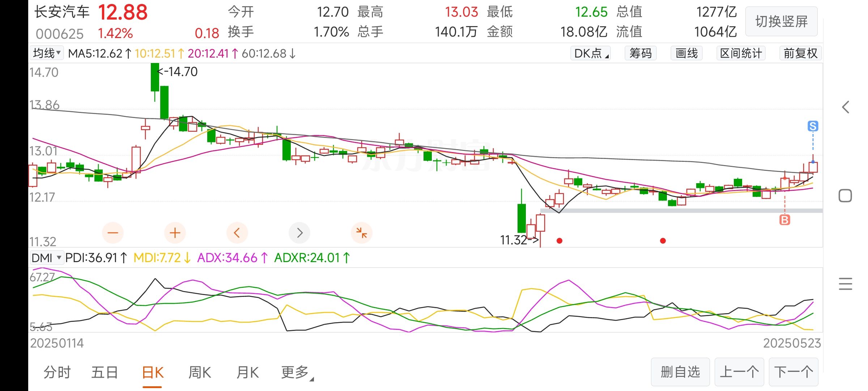Tap current price 12.88
This screenshot has width=868, height=391.
pos(123,12)
